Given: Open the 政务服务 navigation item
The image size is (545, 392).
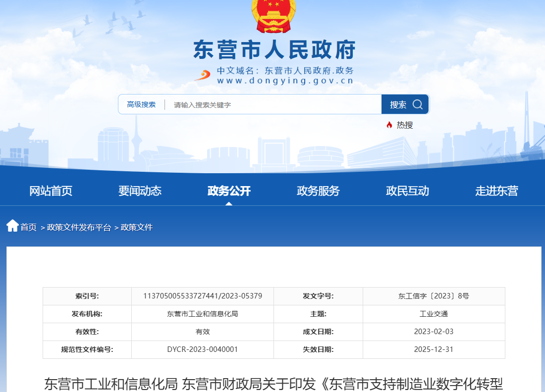Looking at the screenshot, I should point(318,191).
